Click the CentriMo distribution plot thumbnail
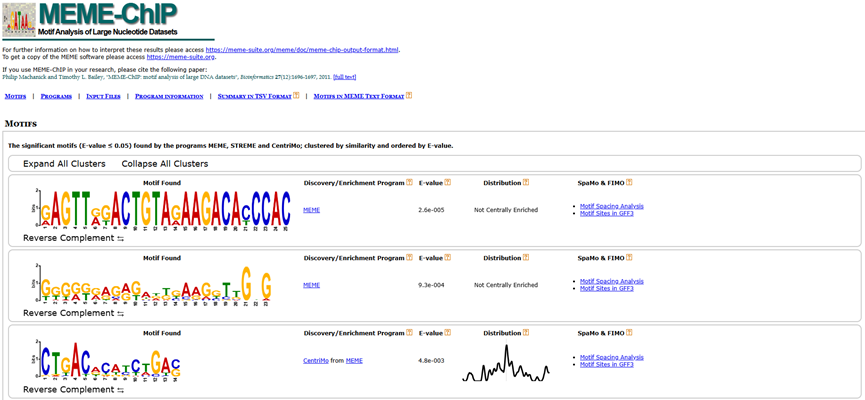 506,363
